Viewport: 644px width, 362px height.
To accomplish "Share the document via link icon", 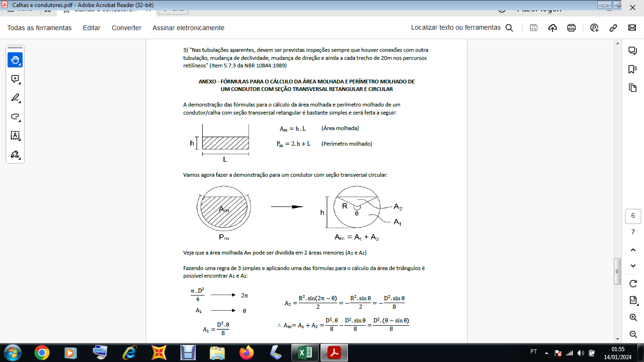I will point(613,28).
